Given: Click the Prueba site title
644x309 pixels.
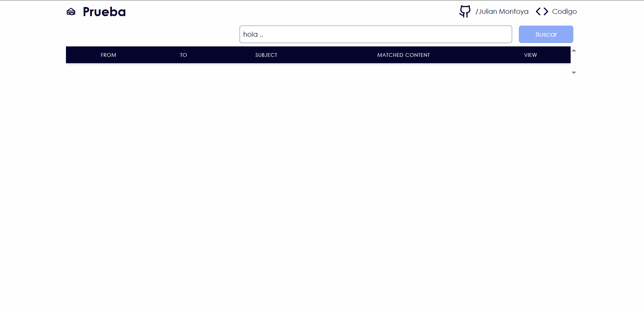Looking at the screenshot, I should (104, 12).
